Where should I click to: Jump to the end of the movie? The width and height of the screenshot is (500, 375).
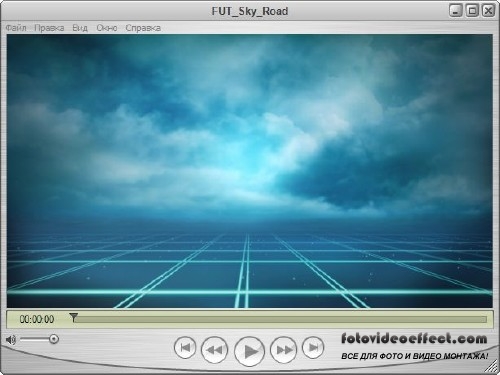(x=313, y=348)
